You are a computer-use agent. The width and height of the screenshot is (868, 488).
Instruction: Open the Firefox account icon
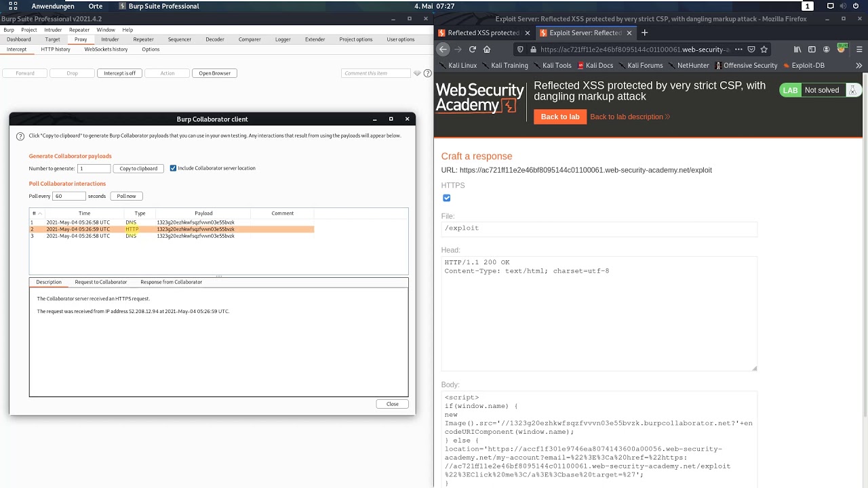827,49
